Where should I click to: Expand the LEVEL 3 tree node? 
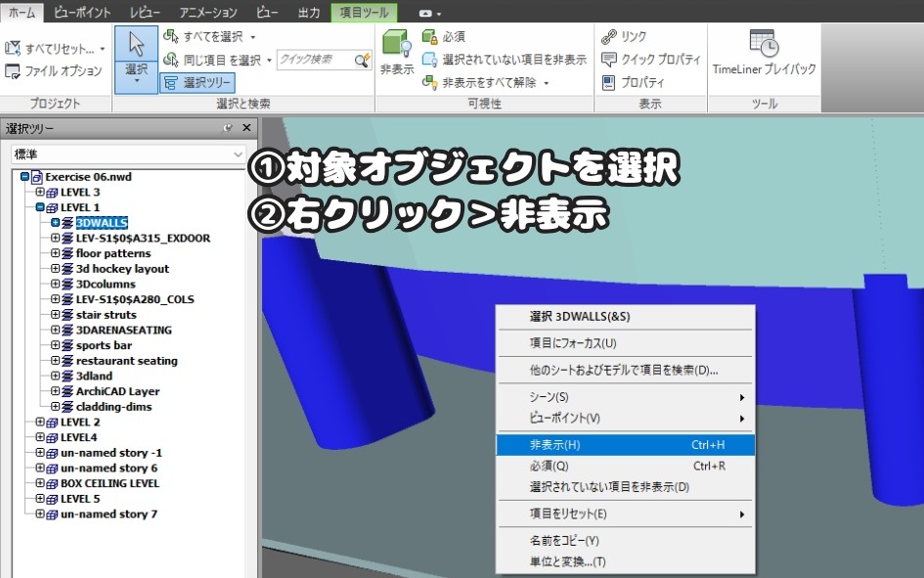[x=41, y=193]
